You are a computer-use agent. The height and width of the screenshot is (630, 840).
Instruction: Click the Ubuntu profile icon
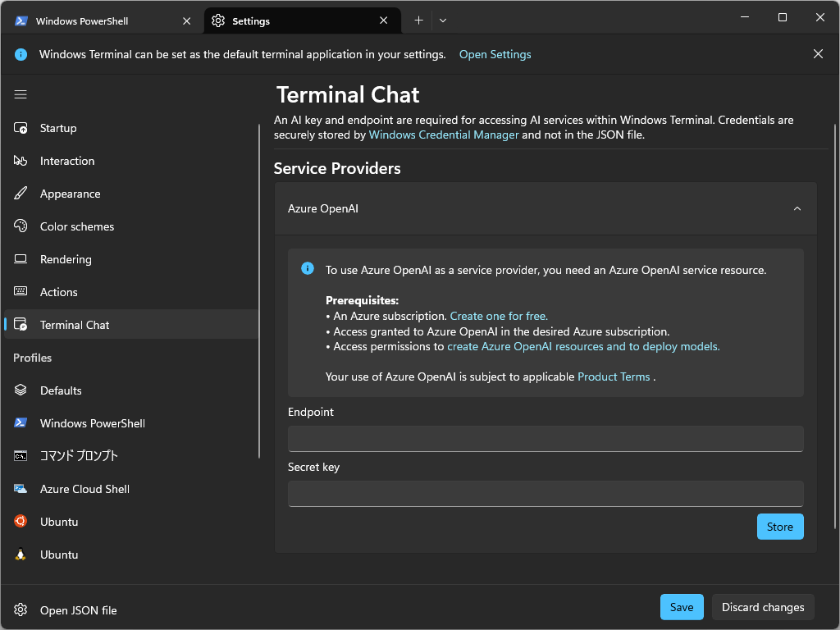click(x=21, y=522)
